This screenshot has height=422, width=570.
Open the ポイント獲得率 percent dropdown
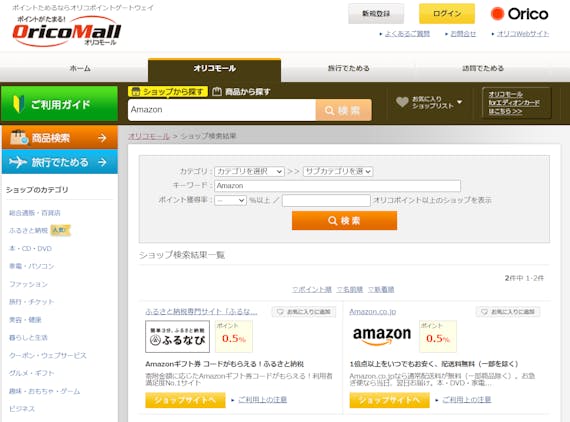click(x=230, y=200)
